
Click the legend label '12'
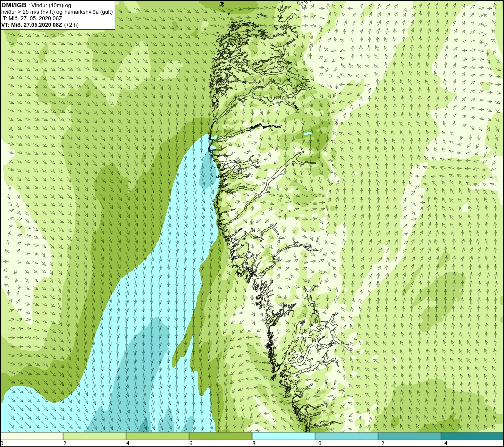click(x=381, y=443)
